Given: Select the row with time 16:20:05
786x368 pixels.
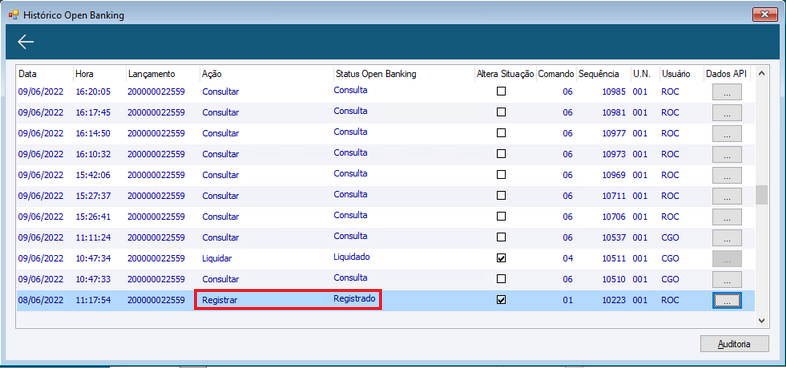Looking at the screenshot, I should pyautogui.click(x=385, y=92).
